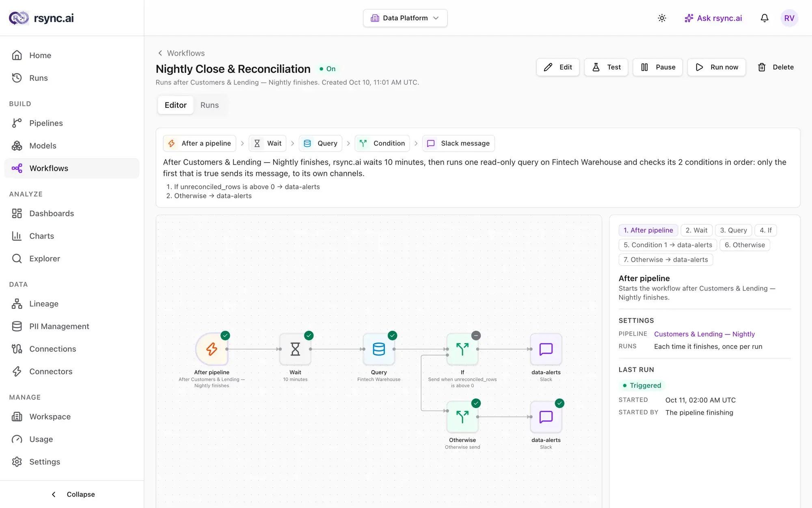812x508 pixels.
Task: Click the Edit workflow button
Action: (x=558, y=67)
